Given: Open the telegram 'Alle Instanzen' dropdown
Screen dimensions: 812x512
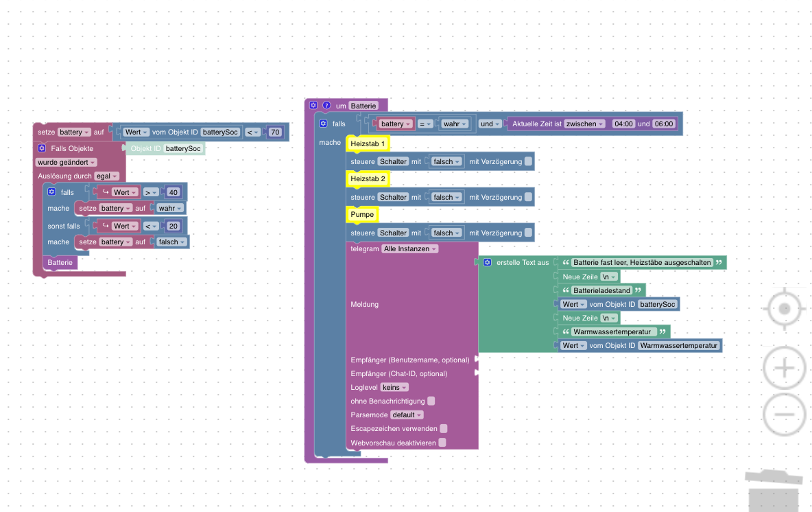Looking at the screenshot, I should point(410,248).
